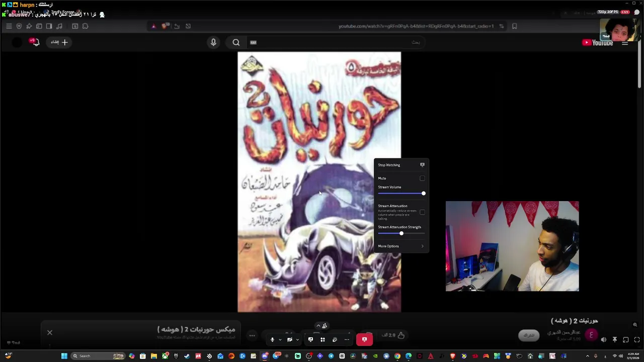The height and width of the screenshot is (362, 644).
Task: Open the Windows Start button
Action: [64, 356]
